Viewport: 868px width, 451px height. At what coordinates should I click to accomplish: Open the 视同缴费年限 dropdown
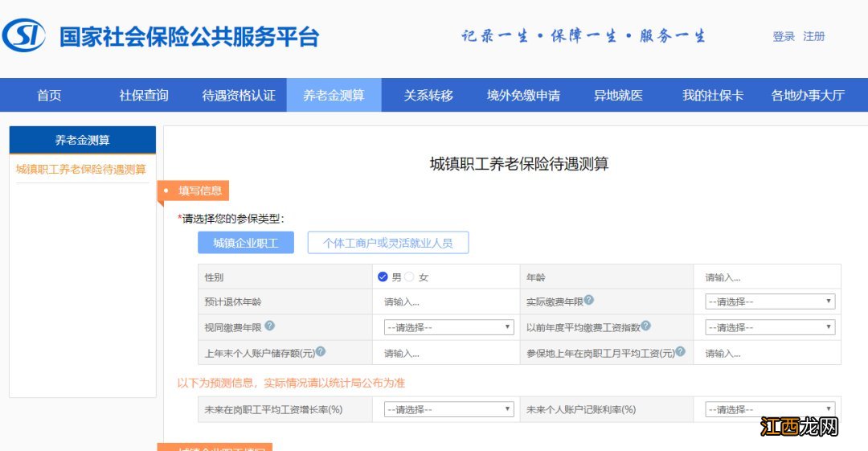point(449,327)
